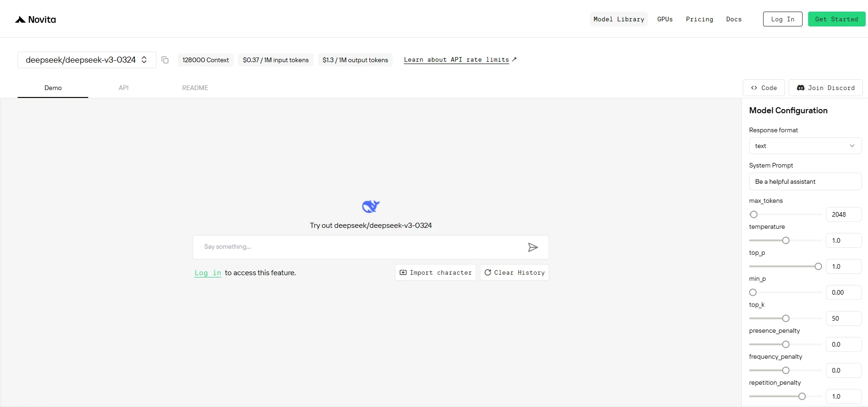Switch to the Demo tab
This screenshot has width=868, height=407.
coord(53,88)
